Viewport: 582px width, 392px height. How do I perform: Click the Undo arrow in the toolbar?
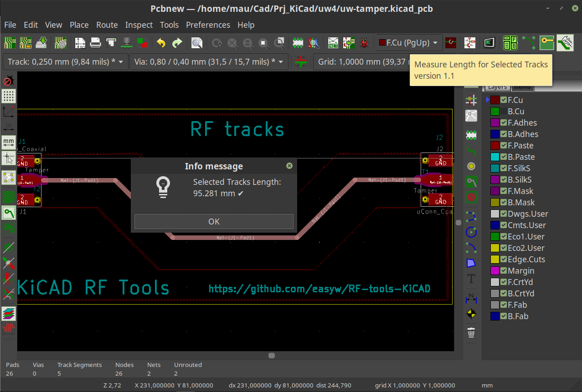click(x=161, y=43)
